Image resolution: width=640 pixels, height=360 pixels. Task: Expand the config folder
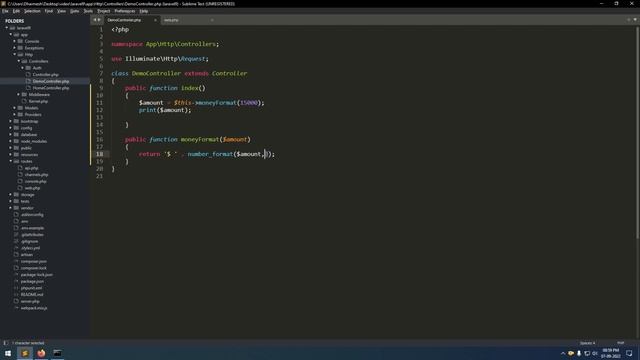pyautogui.click(x=11, y=128)
